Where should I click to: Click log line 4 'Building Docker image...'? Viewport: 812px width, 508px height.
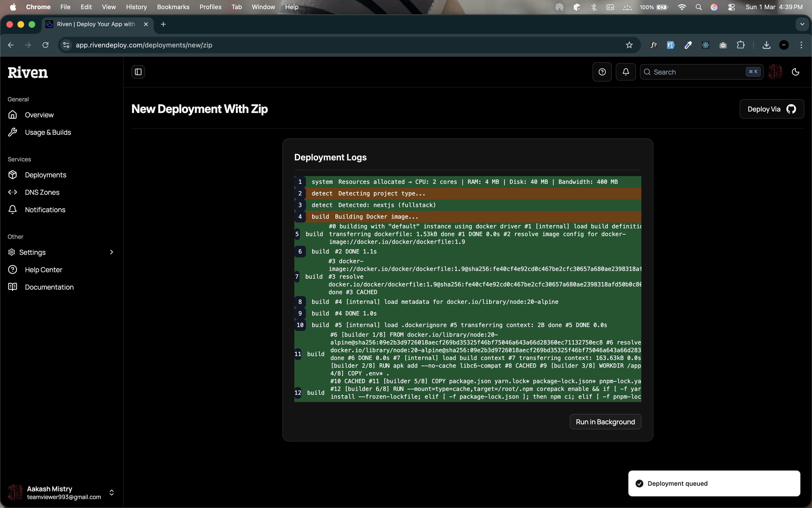[x=468, y=217]
